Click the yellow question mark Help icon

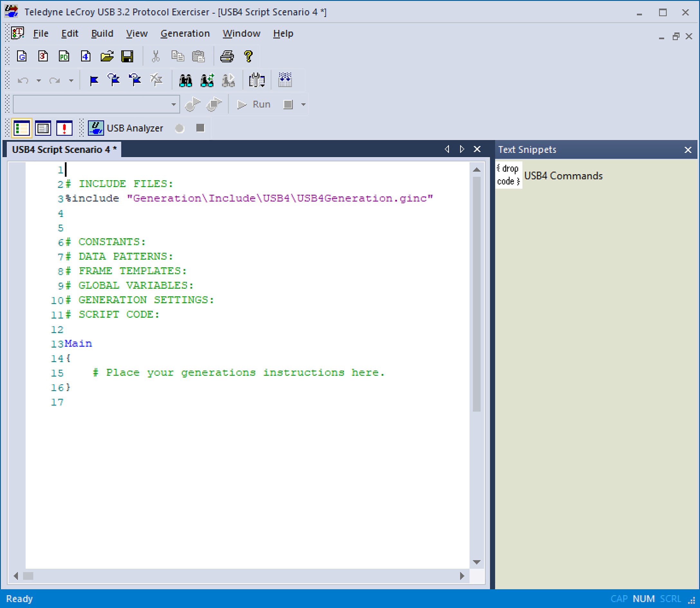[x=248, y=56]
